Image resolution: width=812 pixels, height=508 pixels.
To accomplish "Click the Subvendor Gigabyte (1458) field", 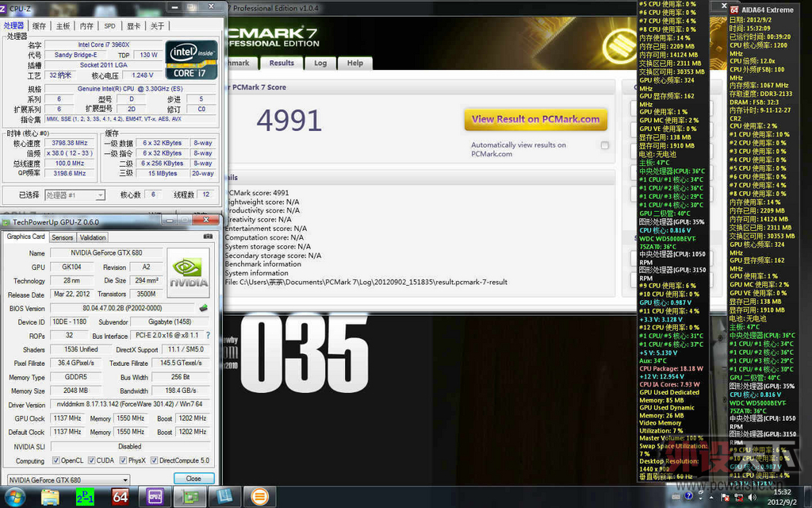I will [170, 321].
